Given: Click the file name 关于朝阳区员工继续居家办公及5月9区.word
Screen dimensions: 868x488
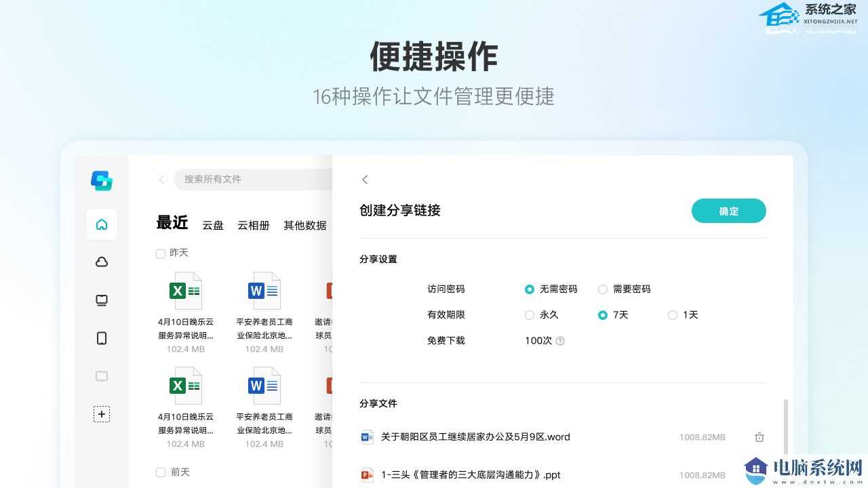Looking at the screenshot, I should pyautogui.click(x=475, y=437).
